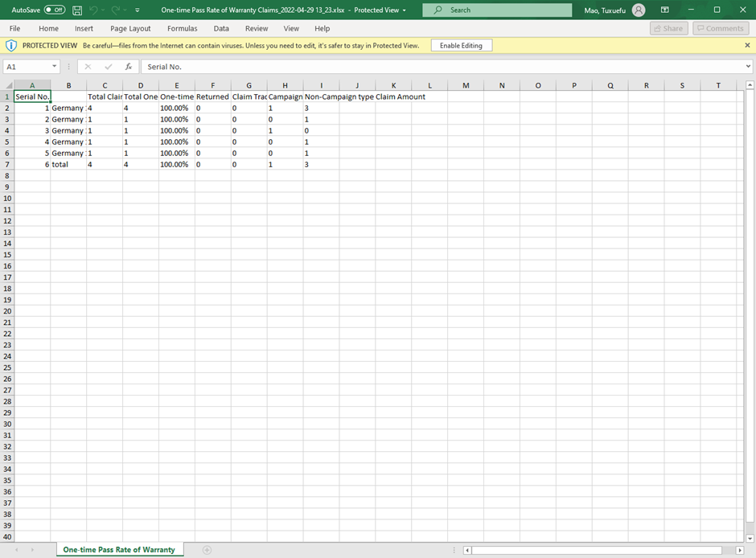Open Ribbon Display Options icon
756x558 pixels.
[x=665, y=10]
